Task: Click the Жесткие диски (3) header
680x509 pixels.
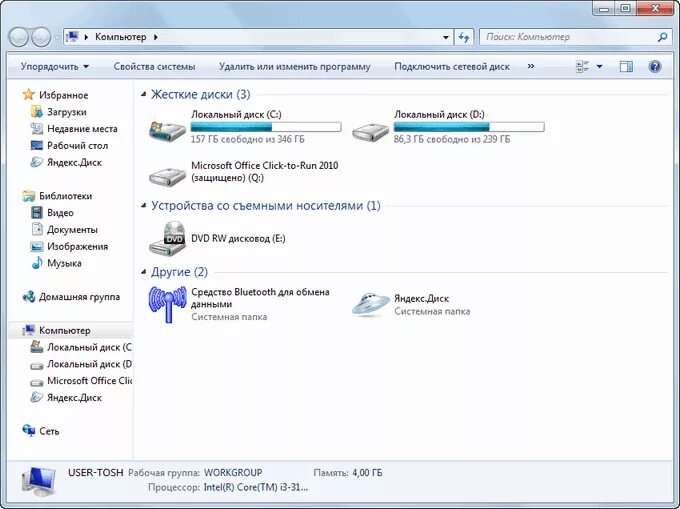Action: (200, 94)
